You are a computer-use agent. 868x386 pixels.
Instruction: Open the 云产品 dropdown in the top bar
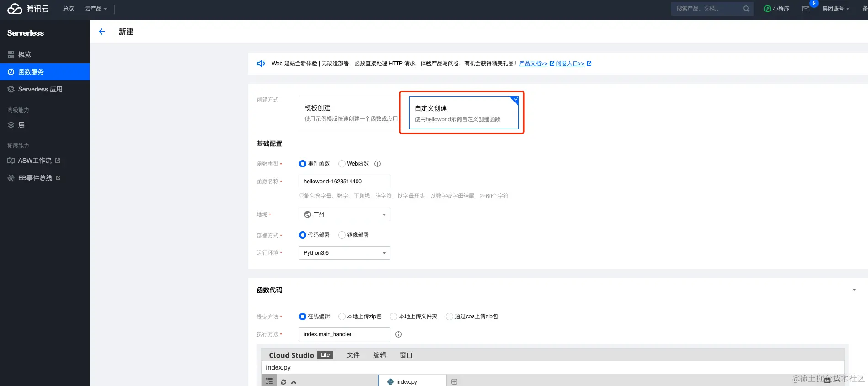coord(96,9)
